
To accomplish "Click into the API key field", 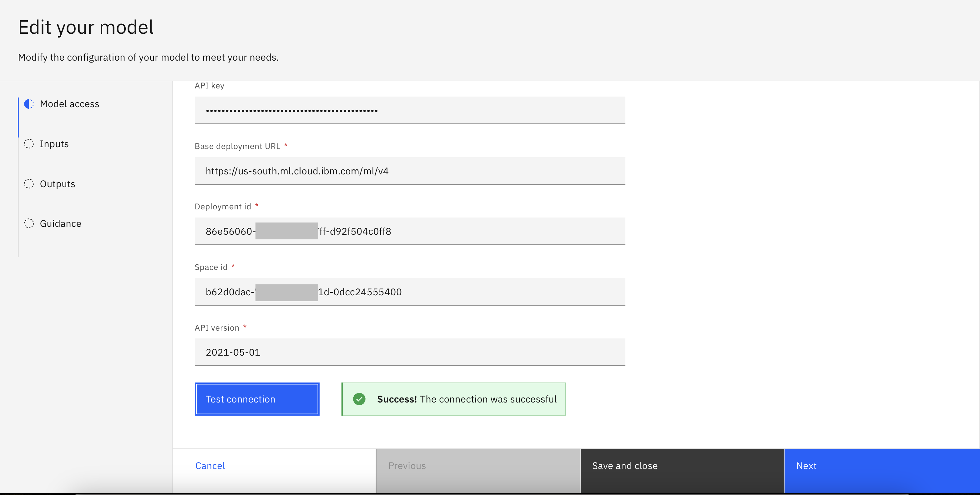I will click(x=409, y=110).
